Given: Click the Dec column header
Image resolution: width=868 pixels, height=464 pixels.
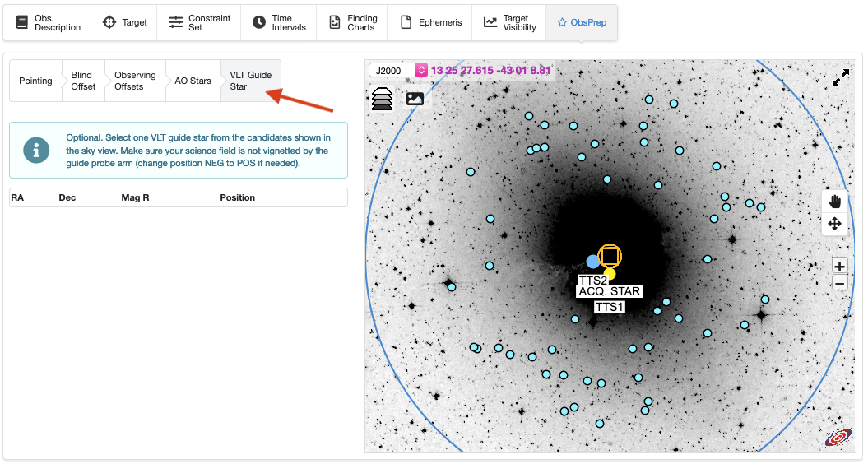Looking at the screenshot, I should 67,197.
